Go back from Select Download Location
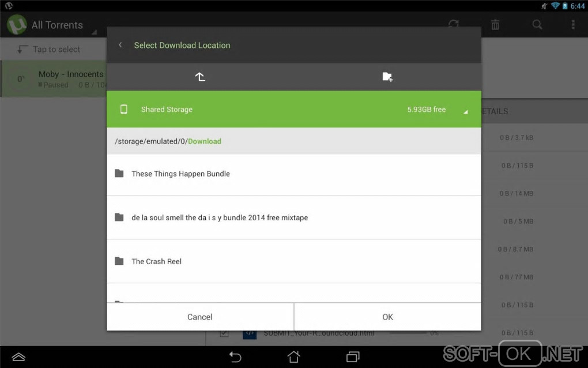Image resolution: width=588 pixels, height=368 pixels. point(120,45)
